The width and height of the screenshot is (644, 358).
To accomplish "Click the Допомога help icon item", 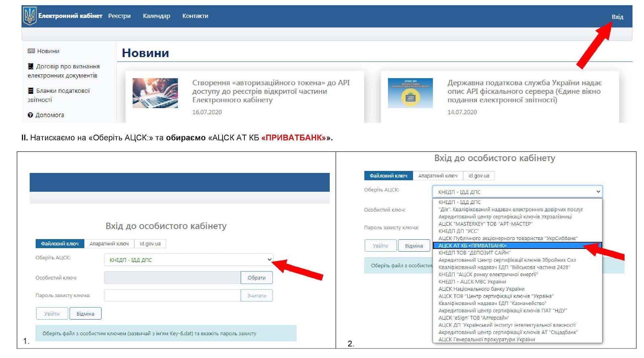I will 46,115.
